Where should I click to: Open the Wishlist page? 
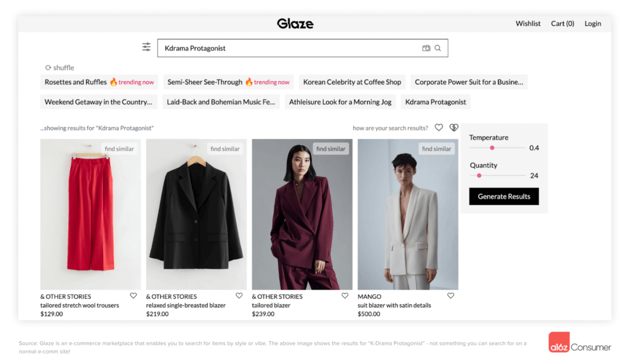click(x=528, y=23)
